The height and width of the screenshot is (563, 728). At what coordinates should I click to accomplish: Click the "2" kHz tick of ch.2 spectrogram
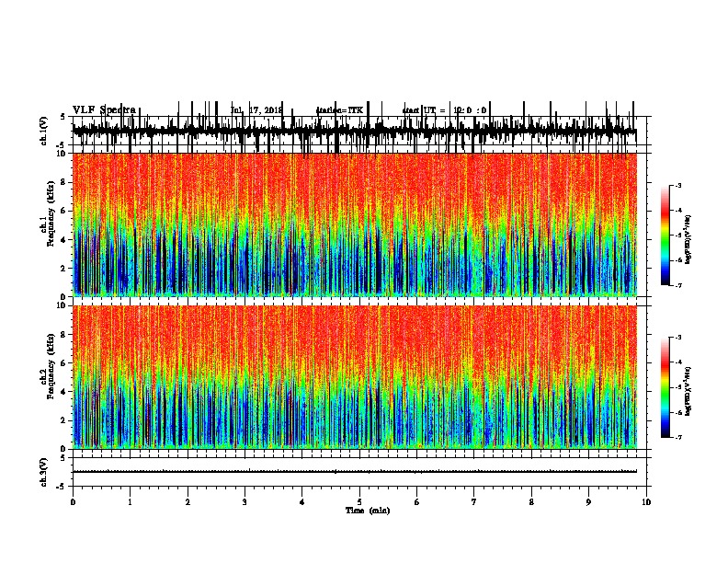click(64, 420)
